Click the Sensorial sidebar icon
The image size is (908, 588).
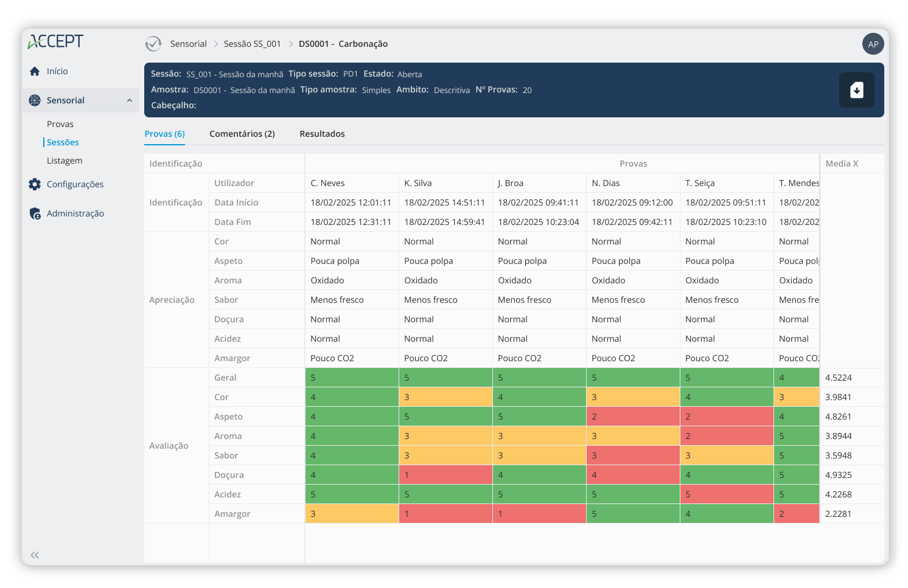[35, 100]
